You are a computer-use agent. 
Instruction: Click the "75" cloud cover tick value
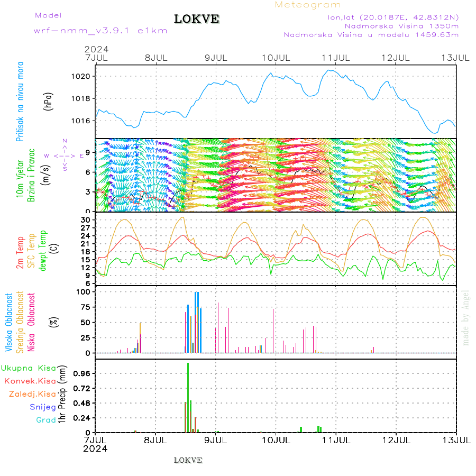(85, 307)
